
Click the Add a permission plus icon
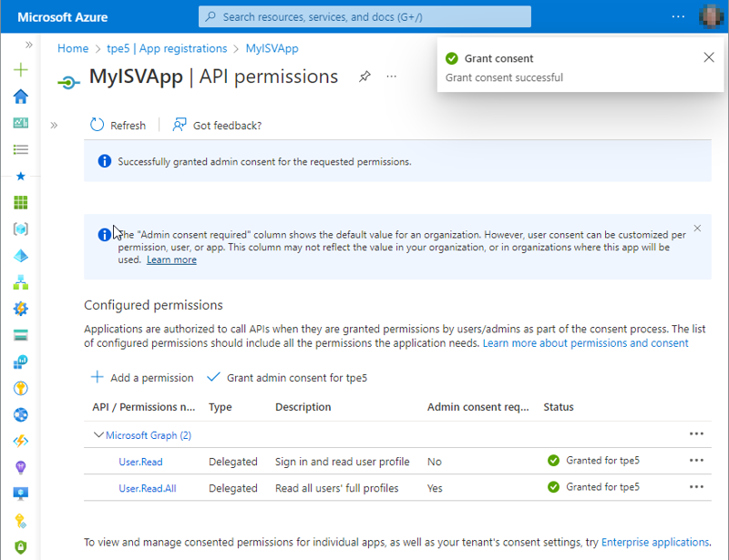coord(98,377)
